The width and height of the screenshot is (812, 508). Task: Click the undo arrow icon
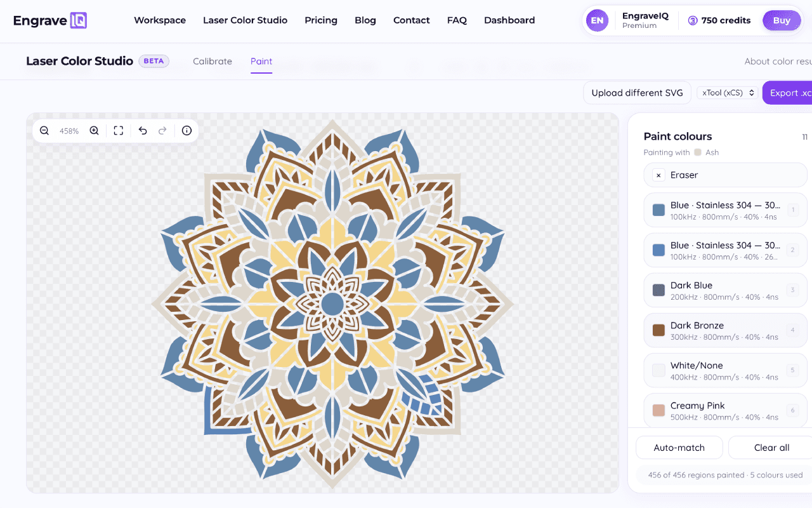click(143, 131)
